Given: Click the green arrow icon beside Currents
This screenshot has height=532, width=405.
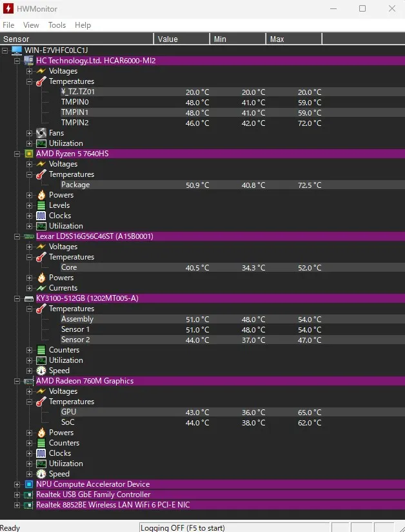Looking at the screenshot, I should (41, 288).
